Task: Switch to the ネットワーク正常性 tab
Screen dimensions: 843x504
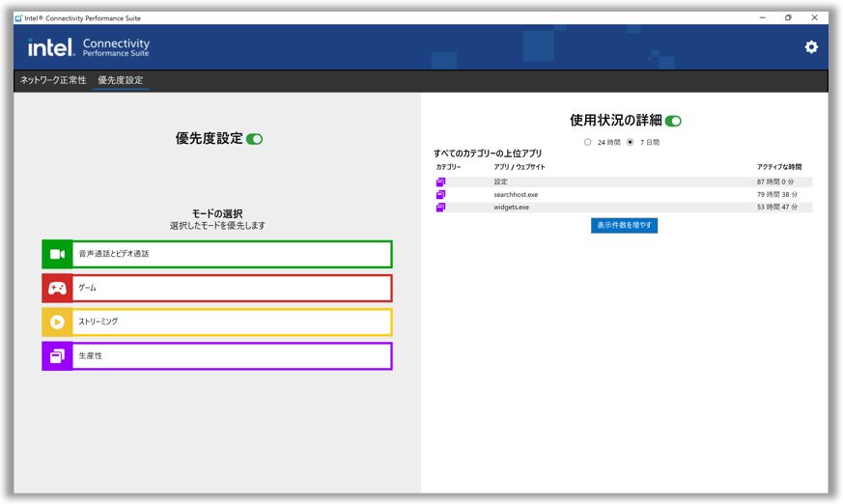Action: [x=53, y=80]
